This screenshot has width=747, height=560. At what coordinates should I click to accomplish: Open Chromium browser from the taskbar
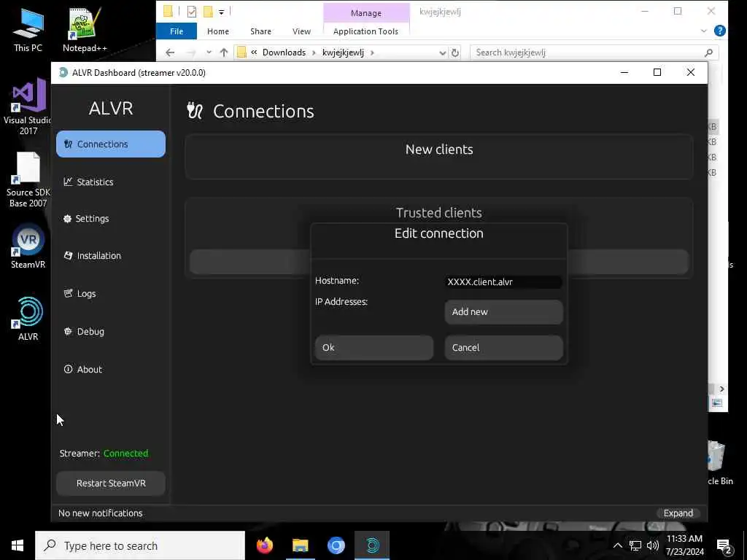(336, 545)
